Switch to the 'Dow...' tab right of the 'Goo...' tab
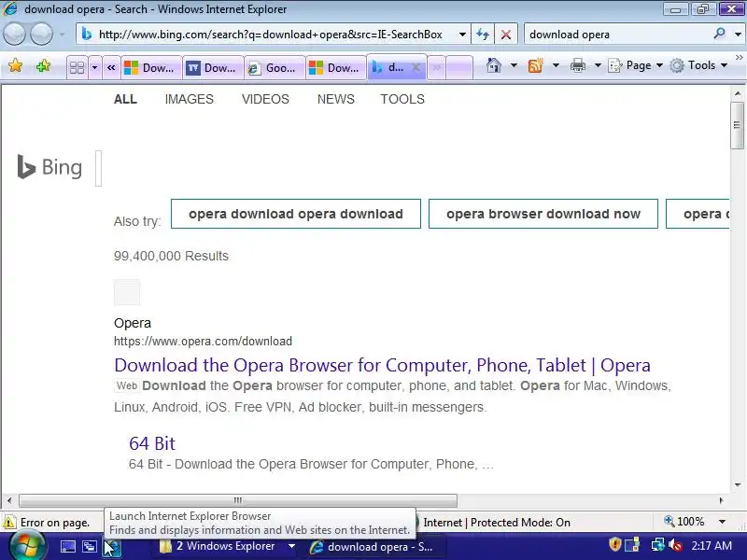Image resolution: width=747 pixels, height=560 pixels. [335, 67]
